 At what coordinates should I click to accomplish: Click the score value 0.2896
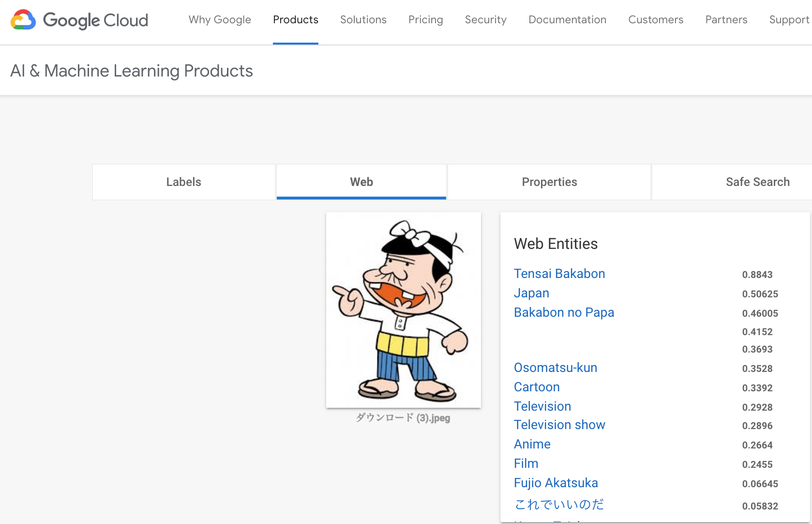[x=757, y=426]
